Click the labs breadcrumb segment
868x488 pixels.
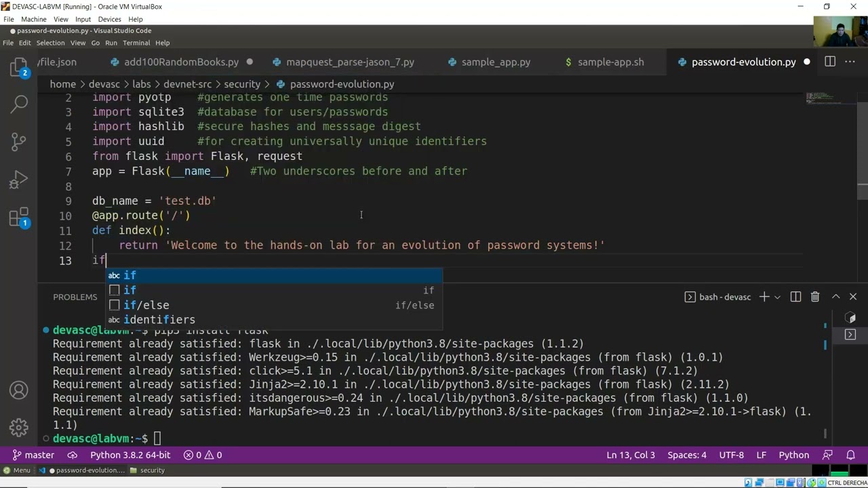tap(142, 84)
